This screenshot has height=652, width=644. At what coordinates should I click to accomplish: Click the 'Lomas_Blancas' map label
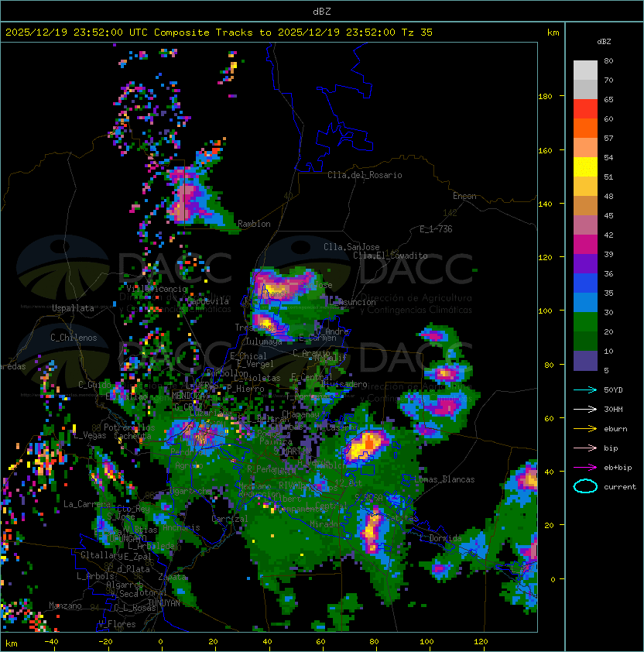pos(444,479)
